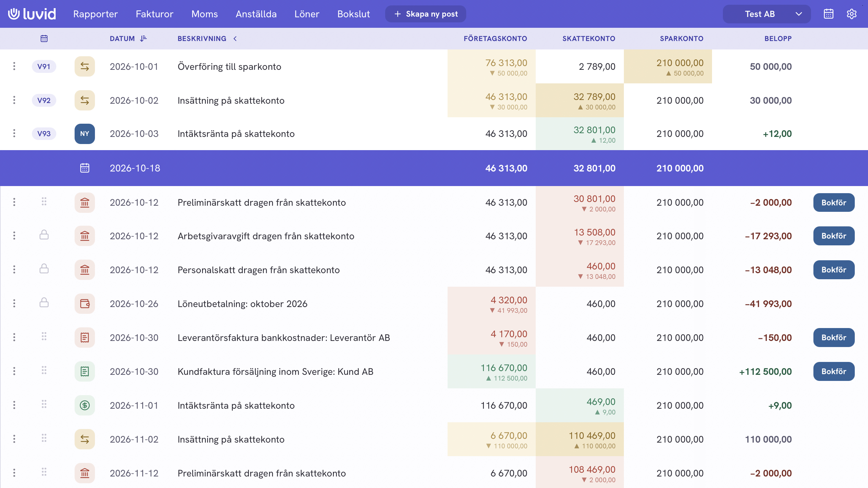Open the Bokslut section
The height and width of the screenshot is (488, 868).
pyautogui.click(x=354, y=14)
